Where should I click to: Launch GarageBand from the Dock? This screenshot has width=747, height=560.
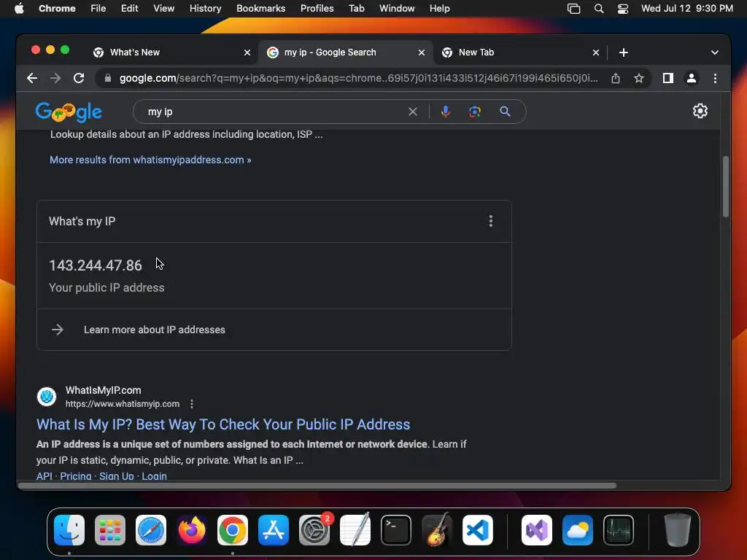(x=437, y=530)
